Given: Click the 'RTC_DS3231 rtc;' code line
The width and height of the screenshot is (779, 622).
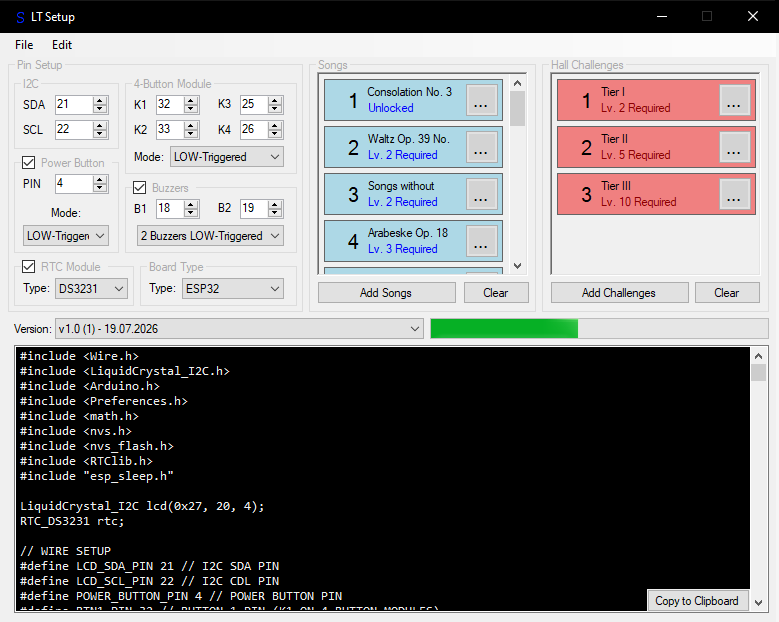Looking at the screenshot, I should tap(72, 521).
